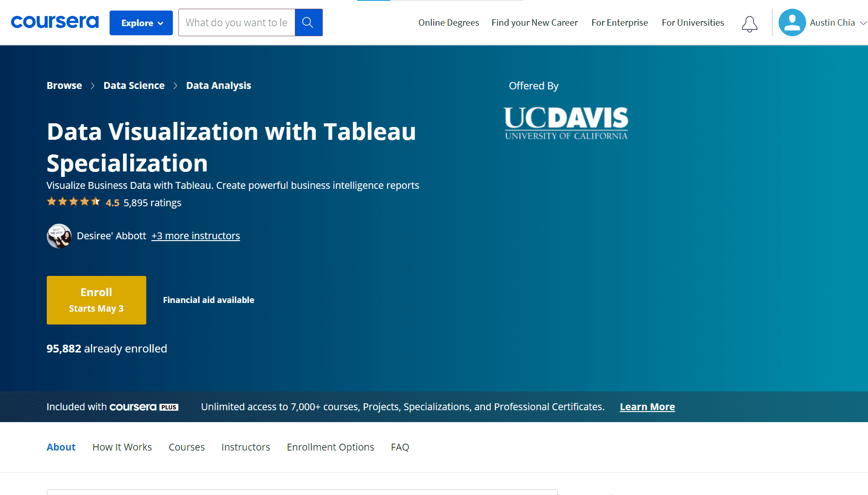This screenshot has height=495, width=868.
Task: Click the Enroll button
Action: pos(96,300)
